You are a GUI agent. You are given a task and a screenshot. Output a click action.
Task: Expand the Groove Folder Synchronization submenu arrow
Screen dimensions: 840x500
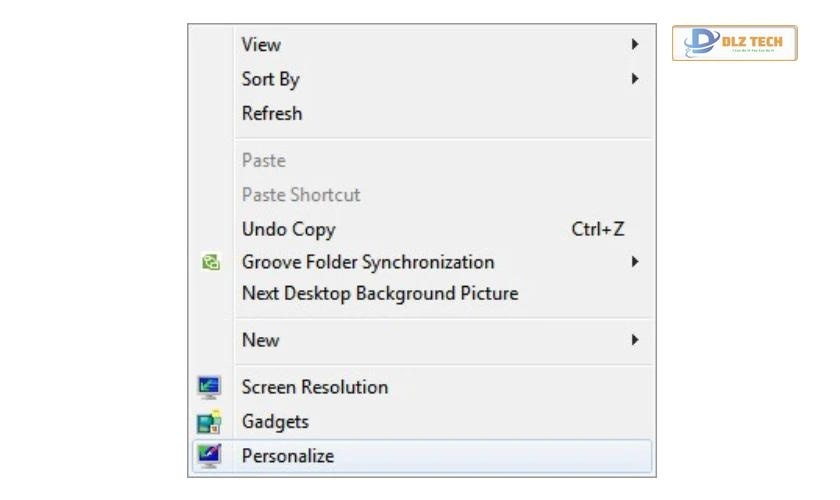click(x=635, y=262)
